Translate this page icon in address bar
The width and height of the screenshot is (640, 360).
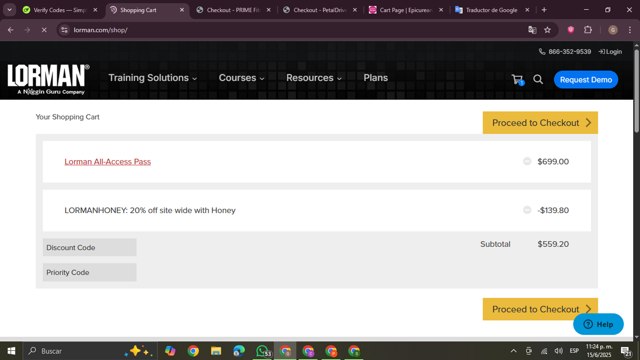[x=532, y=30]
